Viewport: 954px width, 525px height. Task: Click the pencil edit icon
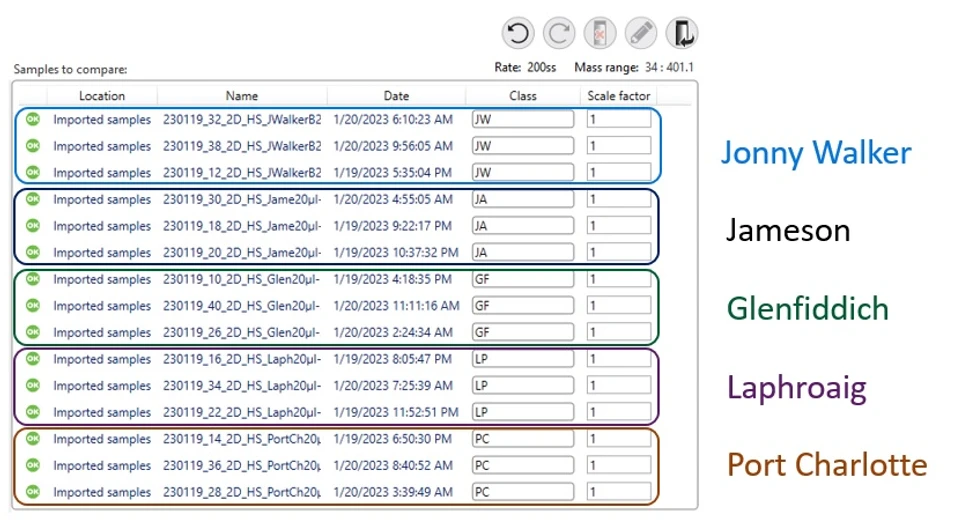641,34
